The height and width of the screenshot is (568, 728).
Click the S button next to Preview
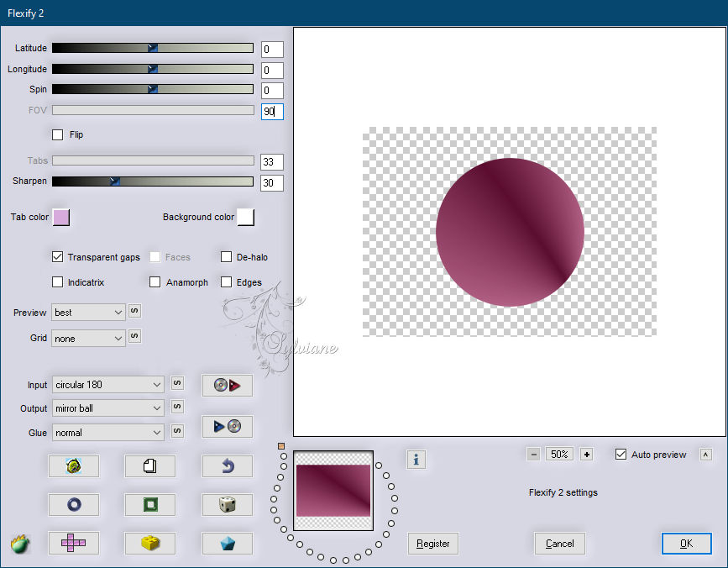[x=134, y=311]
